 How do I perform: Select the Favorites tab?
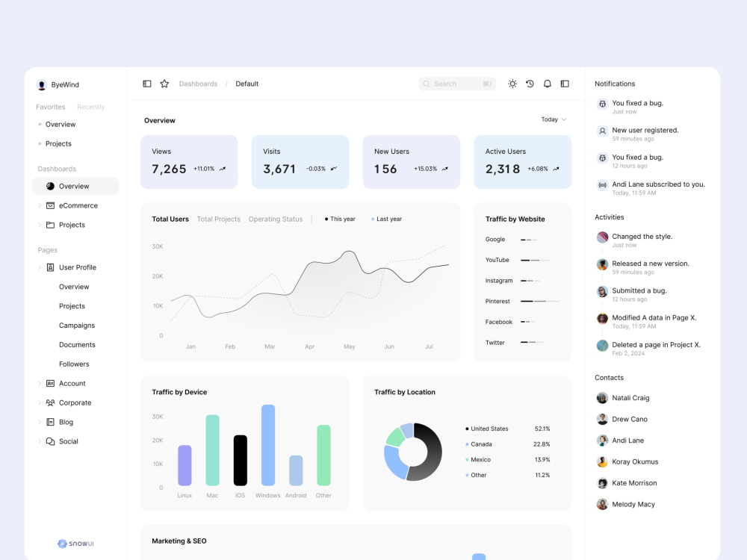tap(51, 107)
